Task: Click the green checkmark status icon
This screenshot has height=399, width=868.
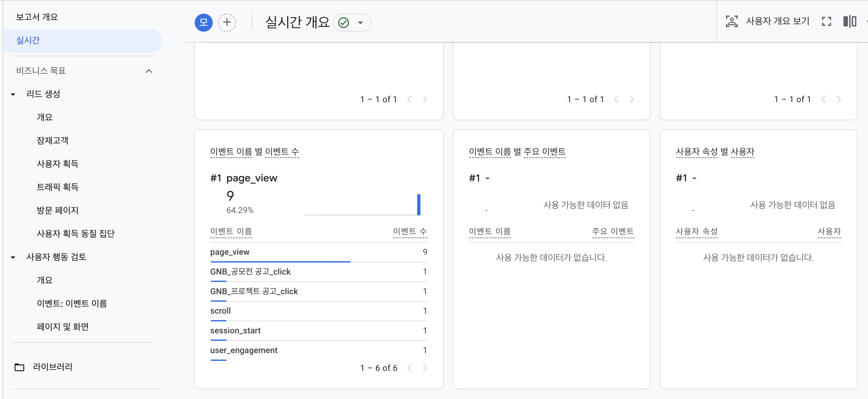Action: pyautogui.click(x=343, y=23)
